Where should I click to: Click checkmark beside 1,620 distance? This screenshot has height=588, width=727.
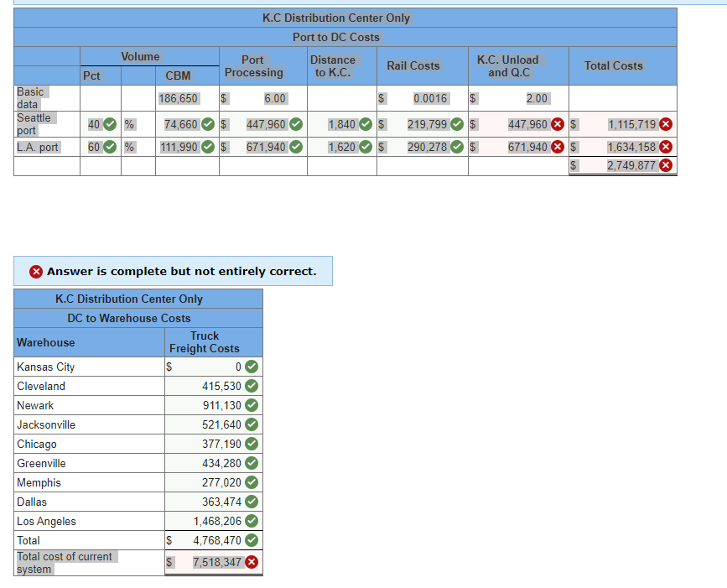[366, 147]
